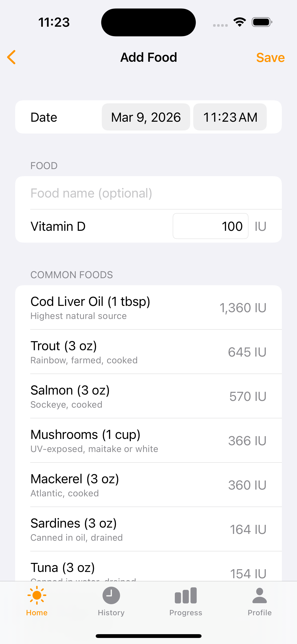
Task: Select Mackerel (3 oz) row
Action: click(x=148, y=485)
